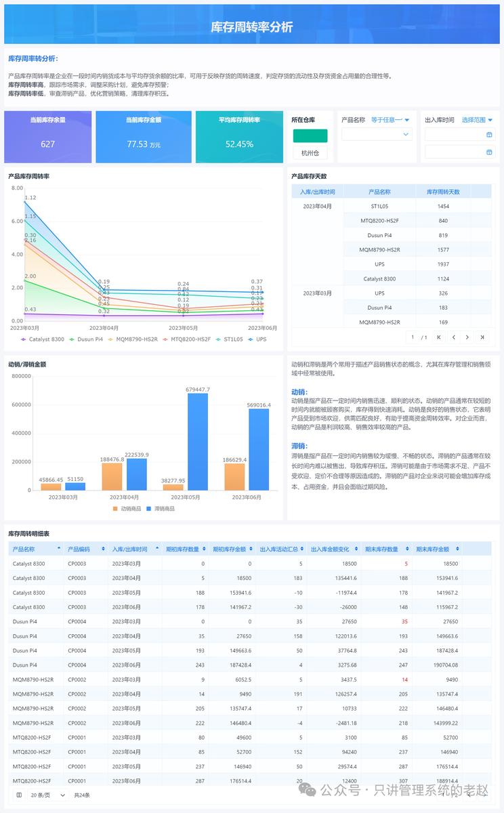504x813 pixels.
Task: Click the 143999.22 ending amount cell
Action: [436, 724]
